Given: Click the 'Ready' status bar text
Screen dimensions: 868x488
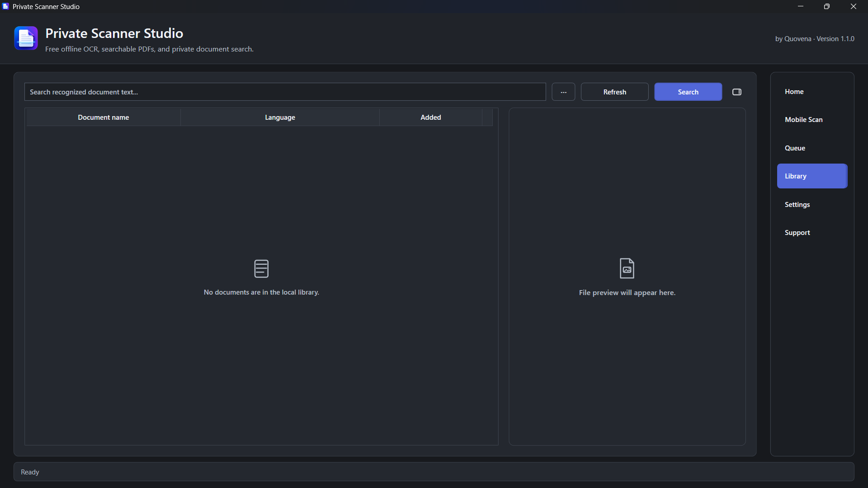Looking at the screenshot, I should (x=30, y=472).
